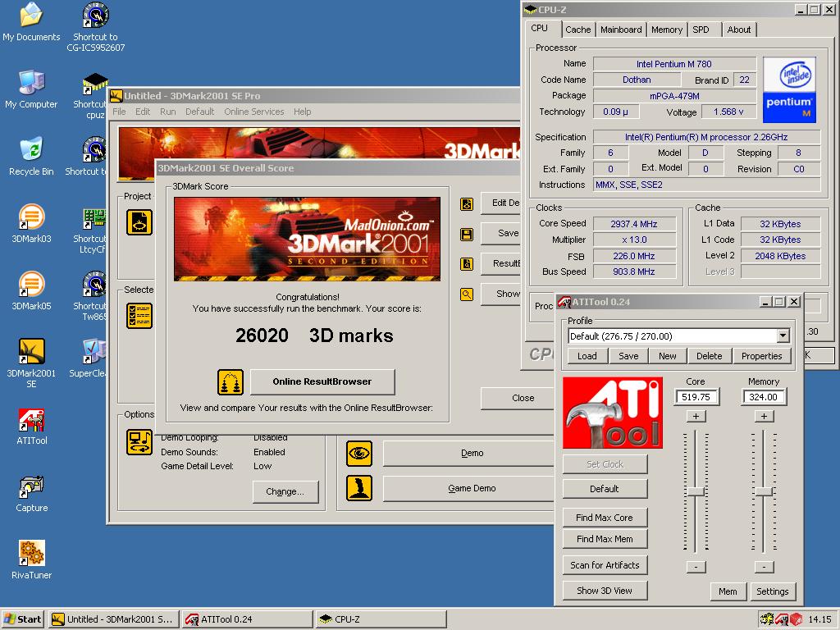This screenshot has height=630, width=840.
Task: Click the ATITool hammer logo
Action: click(612, 413)
